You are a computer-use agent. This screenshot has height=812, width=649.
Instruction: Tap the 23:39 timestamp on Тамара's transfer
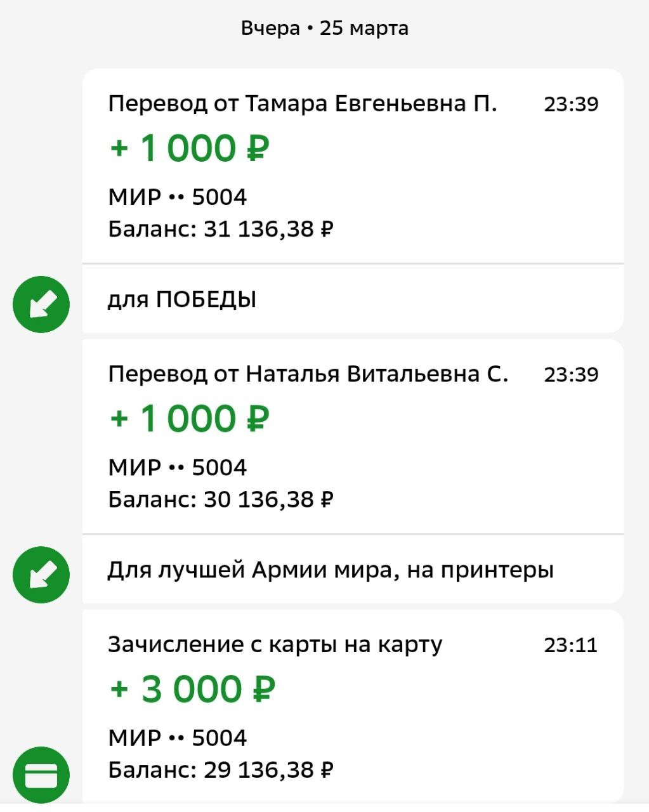pos(571,104)
